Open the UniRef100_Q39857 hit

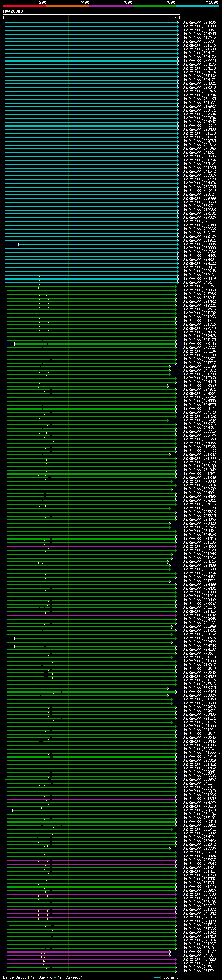[x=199, y=30]
